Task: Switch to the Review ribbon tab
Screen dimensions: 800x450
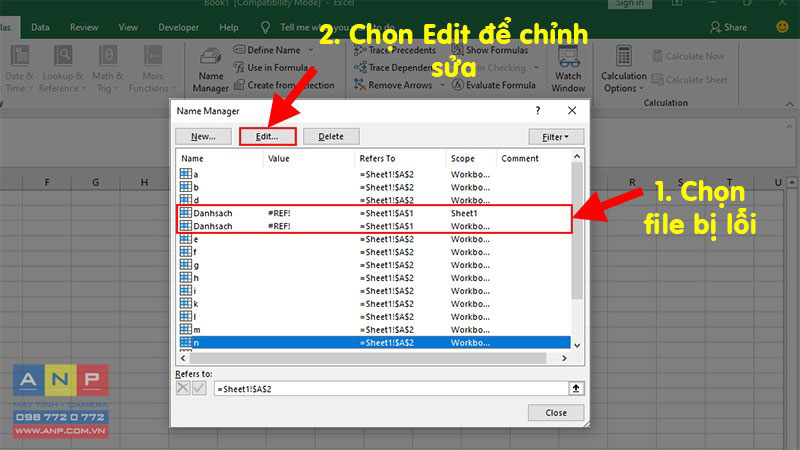Action: (x=84, y=27)
